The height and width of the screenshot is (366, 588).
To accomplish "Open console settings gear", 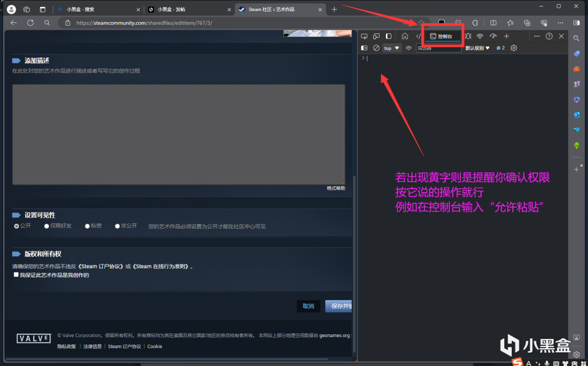I will [x=514, y=48].
